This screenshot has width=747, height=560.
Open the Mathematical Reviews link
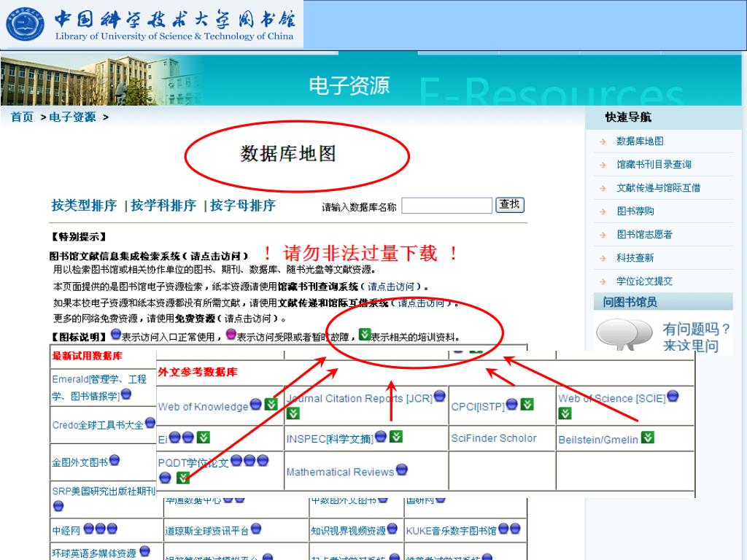tap(340, 472)
